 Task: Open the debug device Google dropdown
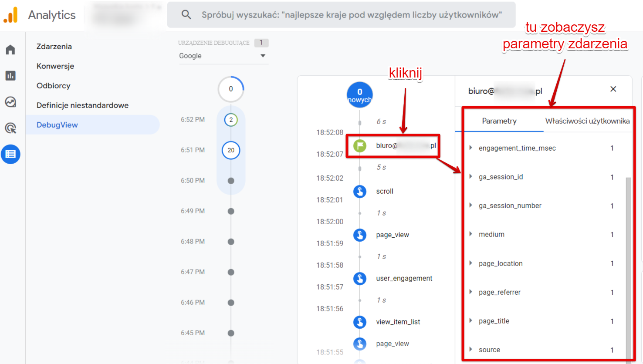223,56
